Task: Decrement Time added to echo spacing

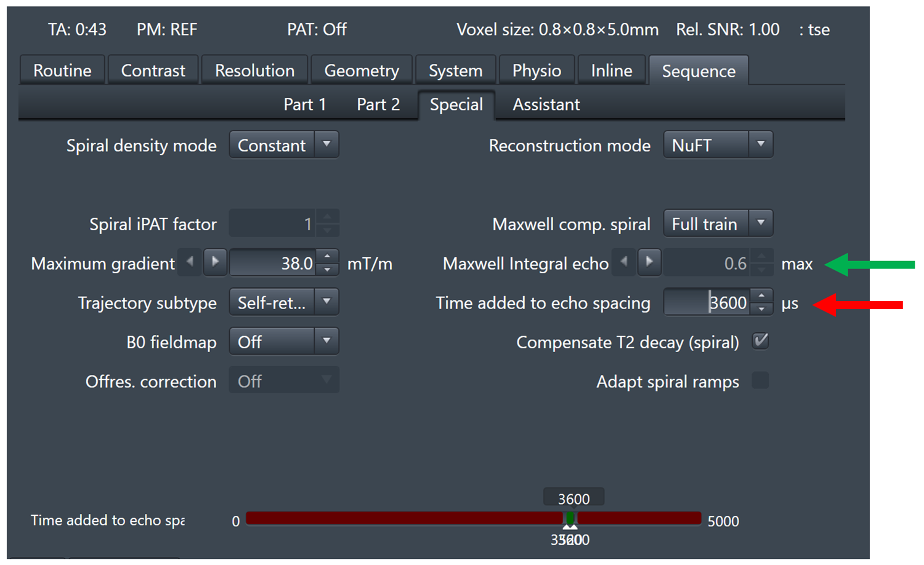Action: pyautogui.click(x=762, y=309)
